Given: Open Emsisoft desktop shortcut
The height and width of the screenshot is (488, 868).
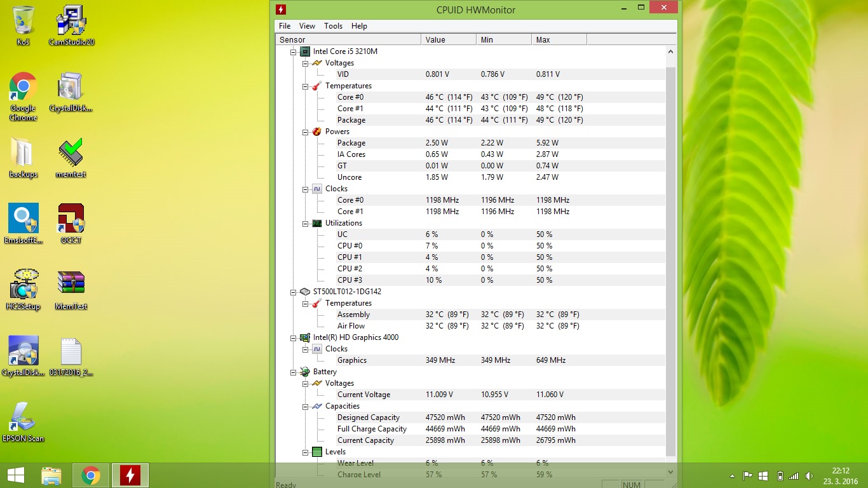Looking at the screenshot, I should coord(24,224).
